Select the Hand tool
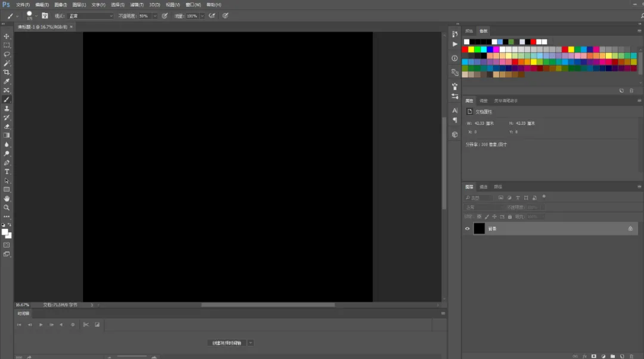The height and width of the screenshot is (359, 644). coord(7,199)
